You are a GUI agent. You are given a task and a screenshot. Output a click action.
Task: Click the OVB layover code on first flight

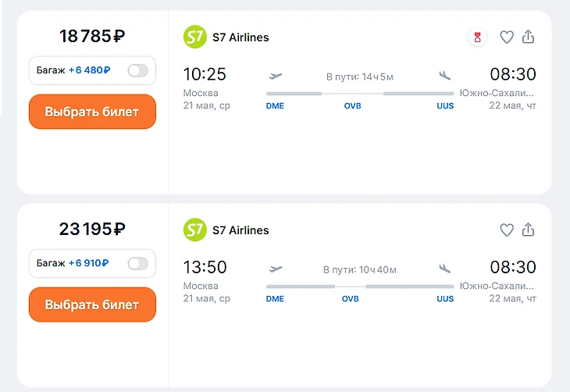click(352, 105)
